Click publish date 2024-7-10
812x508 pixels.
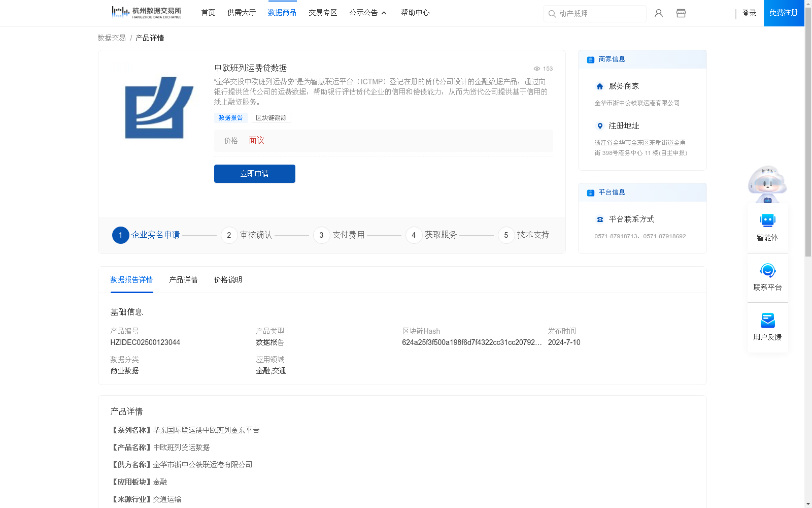click(x=564, y=342)
